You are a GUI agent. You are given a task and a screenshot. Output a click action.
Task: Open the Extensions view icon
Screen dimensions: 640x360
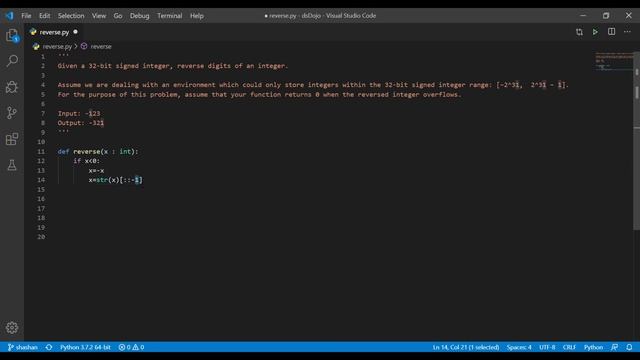pyautogui.click(x=12, y=139)
